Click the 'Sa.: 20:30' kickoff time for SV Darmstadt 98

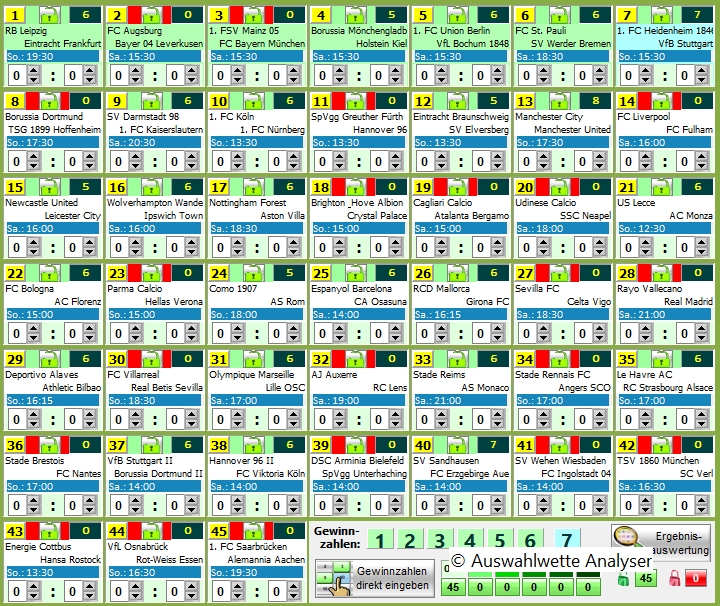tap(155, 142)
